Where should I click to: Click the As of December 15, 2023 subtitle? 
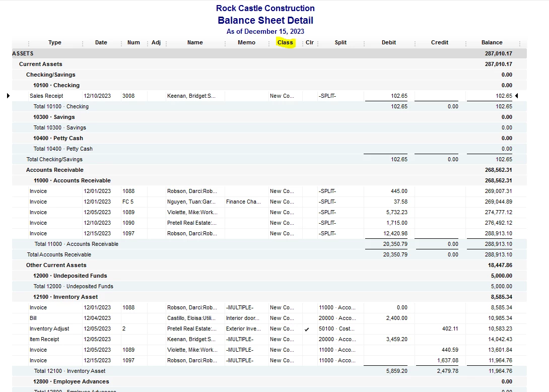pos(265,32)
